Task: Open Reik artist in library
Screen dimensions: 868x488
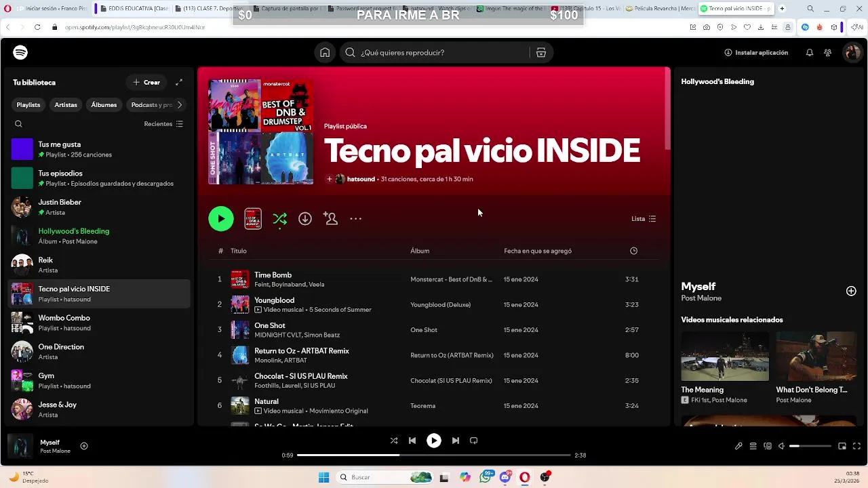Action: click(98, 265)
